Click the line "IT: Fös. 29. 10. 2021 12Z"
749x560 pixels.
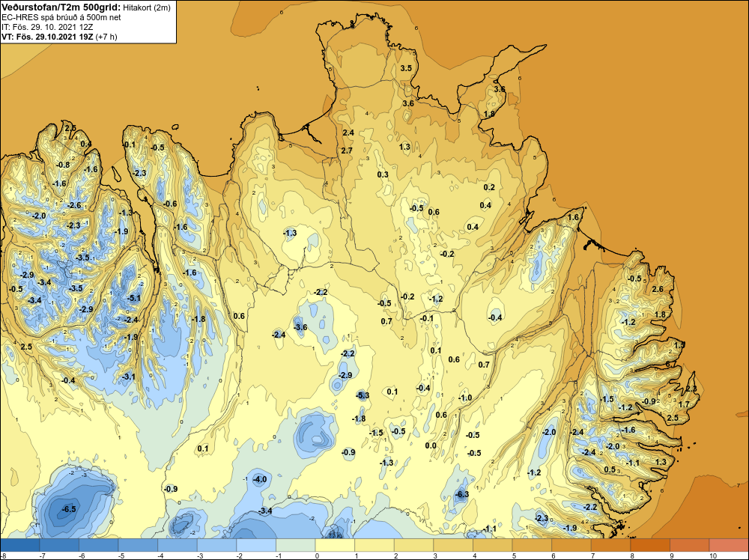46,27
